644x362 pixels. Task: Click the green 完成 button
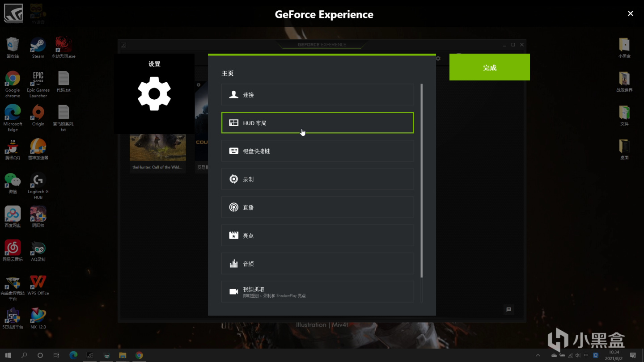[x=490, y=67]
